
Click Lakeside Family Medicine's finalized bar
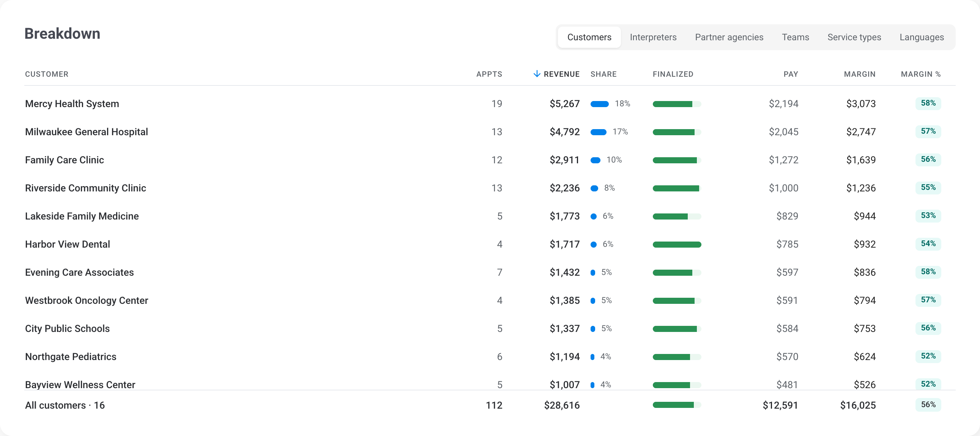pos(677,216)
